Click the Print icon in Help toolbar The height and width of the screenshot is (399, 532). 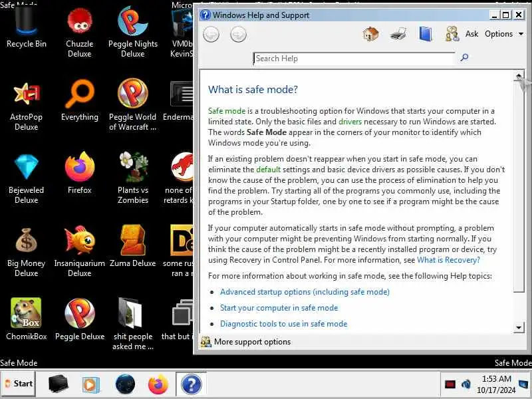[x=398, y=35]
